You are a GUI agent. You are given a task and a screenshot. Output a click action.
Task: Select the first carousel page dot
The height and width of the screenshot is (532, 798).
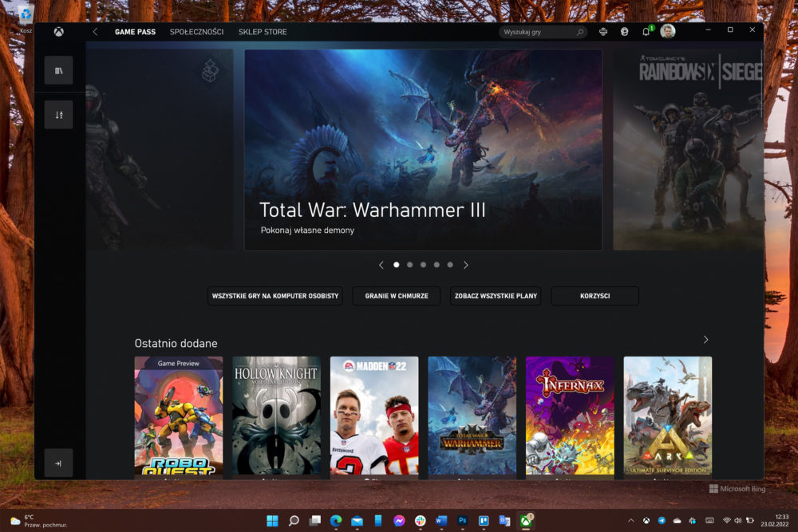(x=397, y=265)
